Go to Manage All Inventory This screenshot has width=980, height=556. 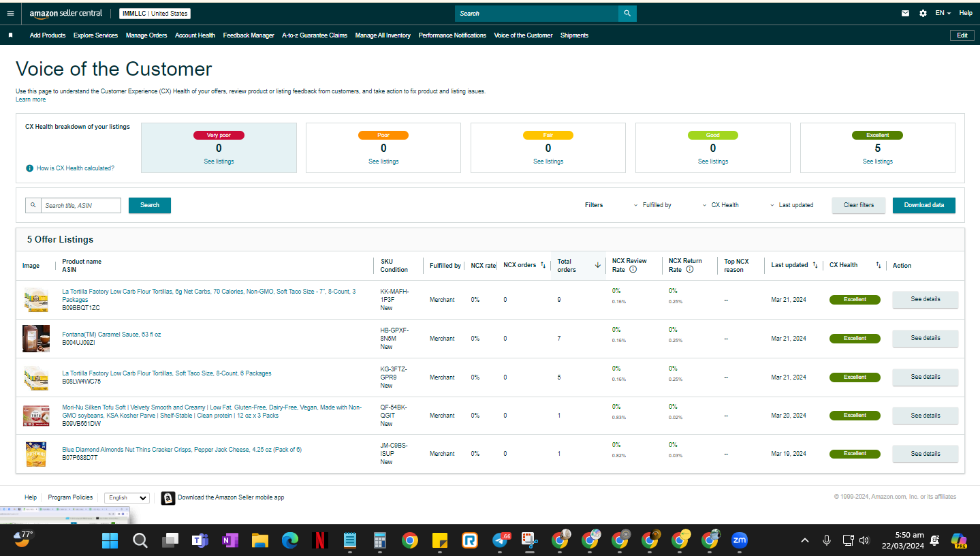point(383,35)
